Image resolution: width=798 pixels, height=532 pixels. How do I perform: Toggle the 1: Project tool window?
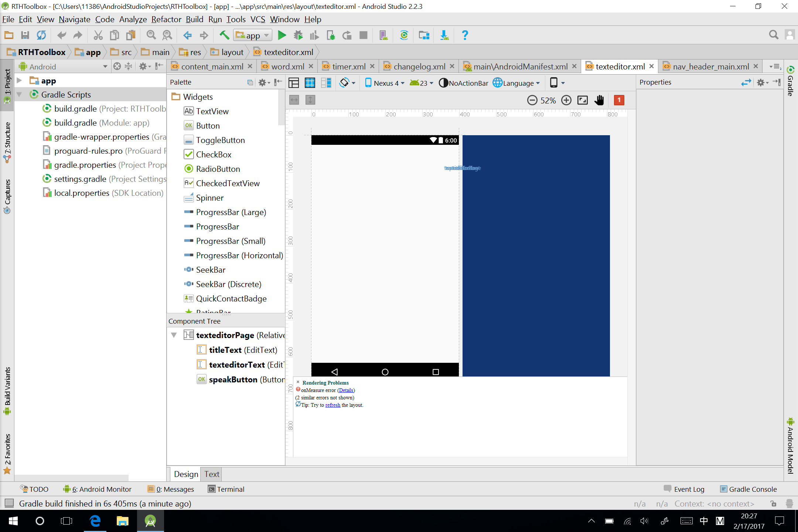coord(7,86)
